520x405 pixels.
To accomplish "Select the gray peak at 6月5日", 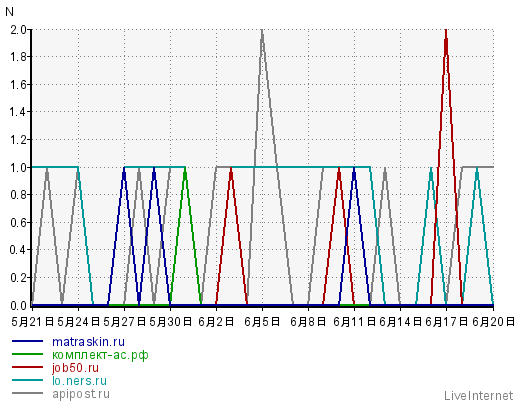I will click(262, 31).
